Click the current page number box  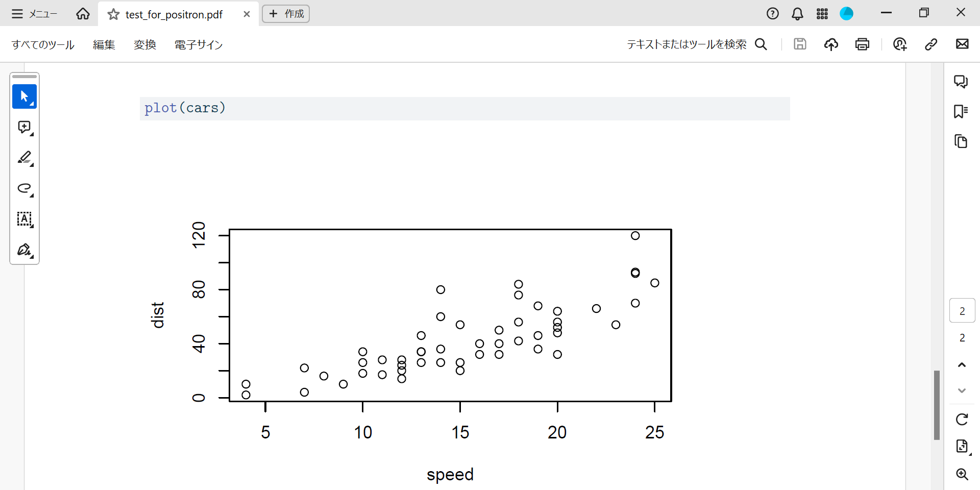(962, 311)
